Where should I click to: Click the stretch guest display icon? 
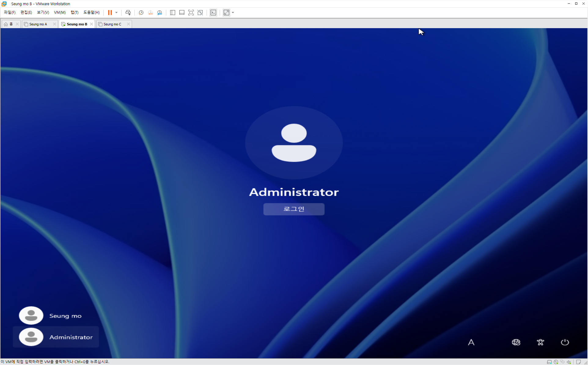[226, 13]
